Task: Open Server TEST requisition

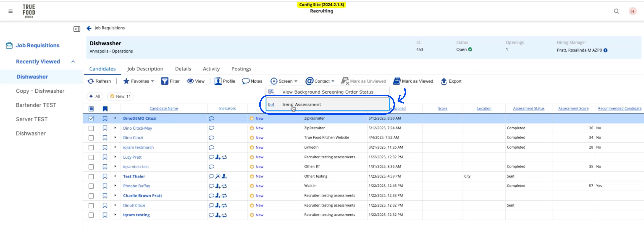Action: click(32, 119)
